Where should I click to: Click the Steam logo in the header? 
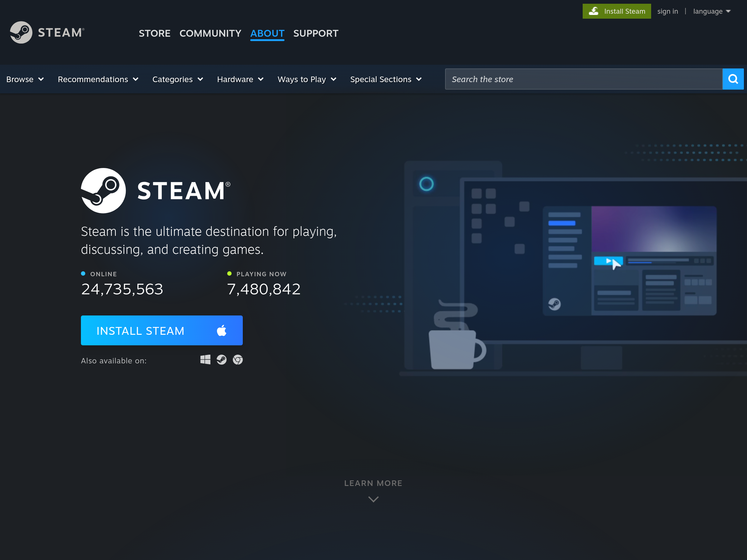(x=47, y=32)
